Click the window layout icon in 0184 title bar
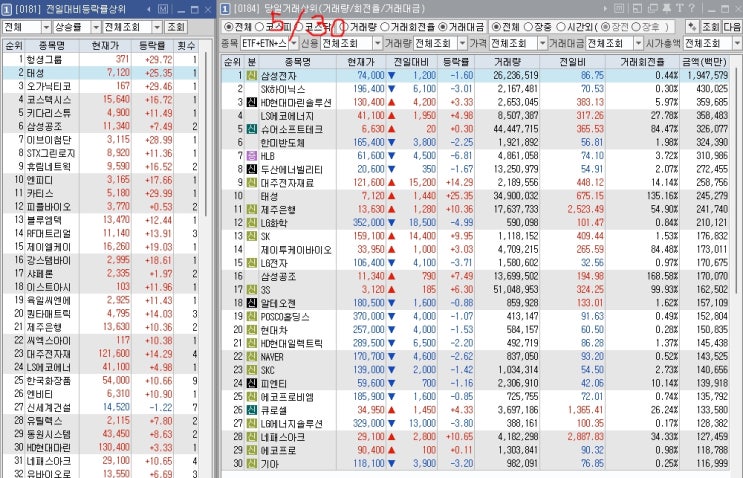This screenshot has height=478, width=743. click(x=637, y=9)
